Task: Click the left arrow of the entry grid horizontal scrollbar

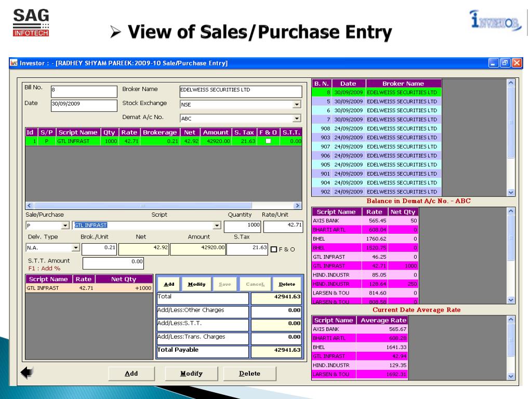Action: pos(29,206)
